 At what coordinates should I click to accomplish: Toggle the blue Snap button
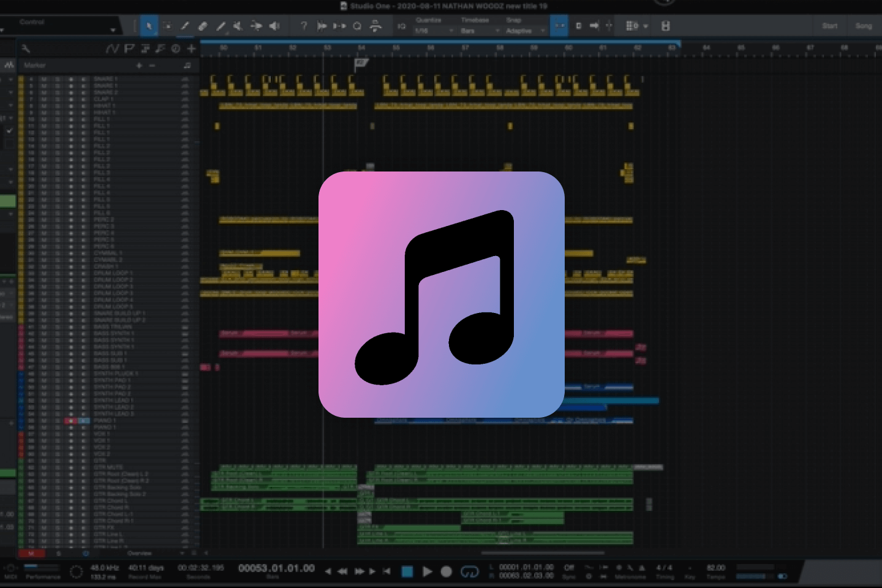(559, 26)
